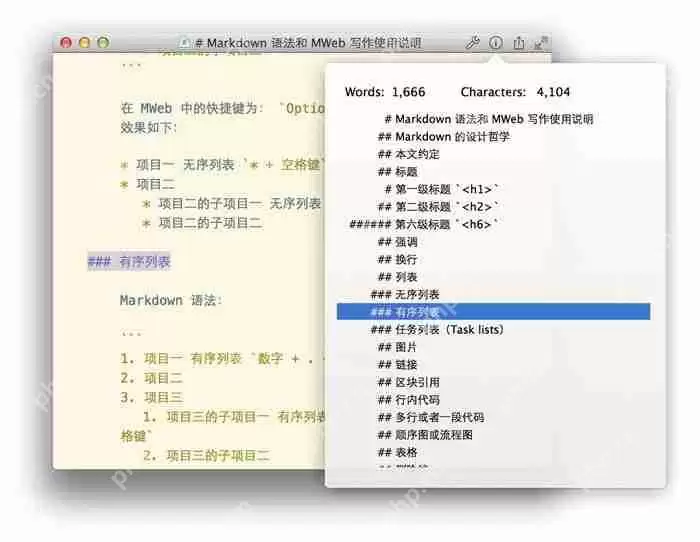Screen dimensions: 700x542
Task: Click the share icon in title bar
Action: [519, 43]
